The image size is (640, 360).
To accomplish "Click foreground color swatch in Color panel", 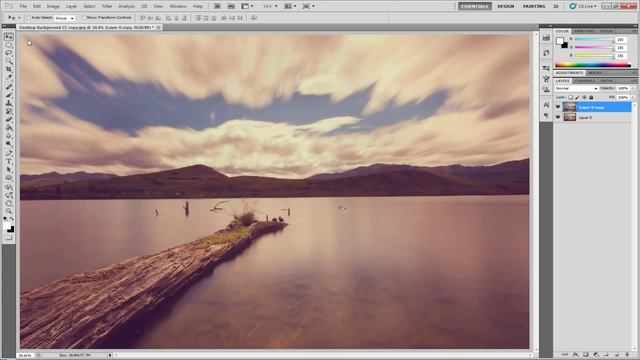I will pyautogui.click(x=560, y=41).
